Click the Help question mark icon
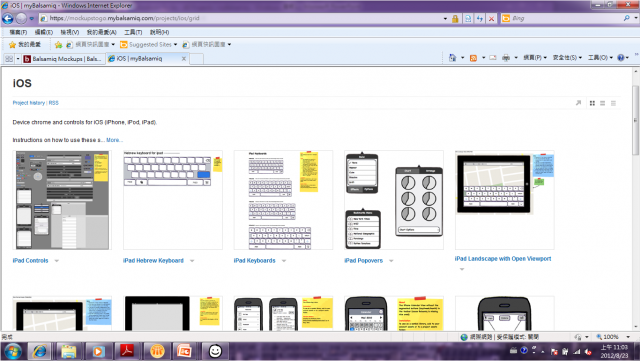This screenshot has width=640, height=361. pyautogui.click(x=621, y=58)
